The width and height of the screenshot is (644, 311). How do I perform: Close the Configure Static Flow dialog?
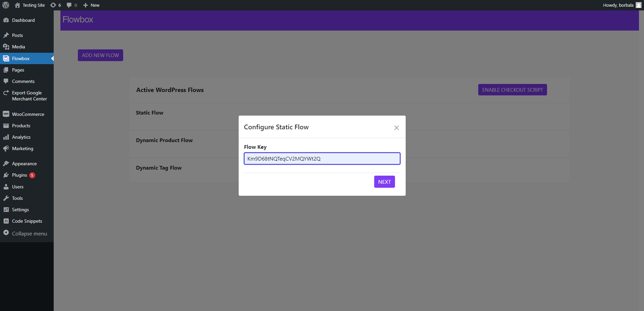click(396, 128)
